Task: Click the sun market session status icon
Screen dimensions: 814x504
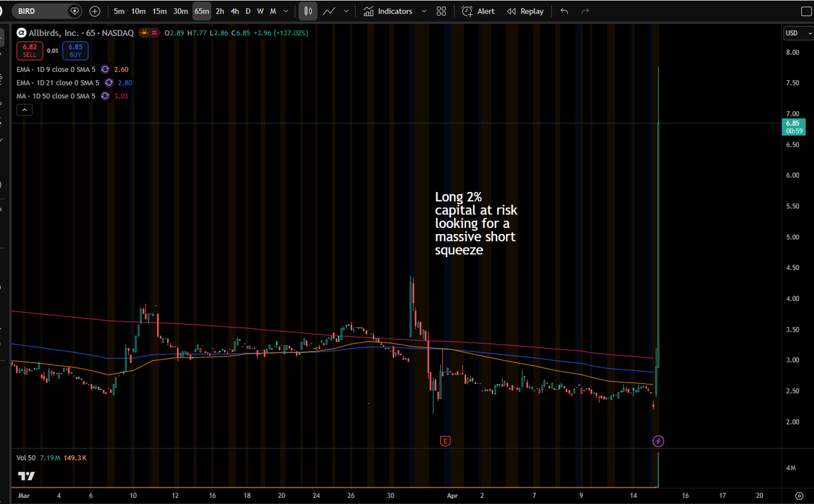Action: (144, 33)
